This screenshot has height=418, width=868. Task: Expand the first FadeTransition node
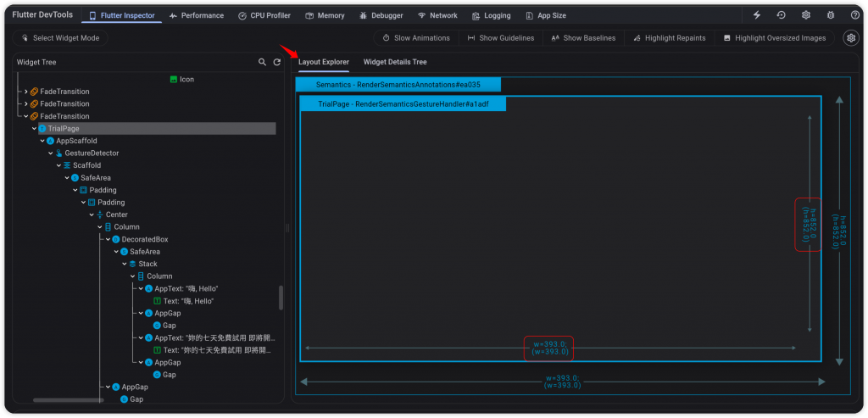pos(26,92)
